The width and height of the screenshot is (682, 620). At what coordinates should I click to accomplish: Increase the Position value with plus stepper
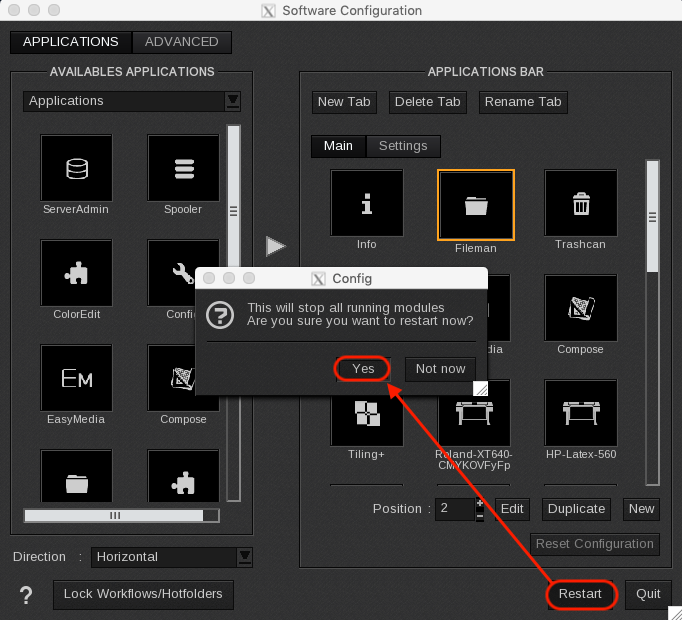pyautogui.click(x=480, y=503)
